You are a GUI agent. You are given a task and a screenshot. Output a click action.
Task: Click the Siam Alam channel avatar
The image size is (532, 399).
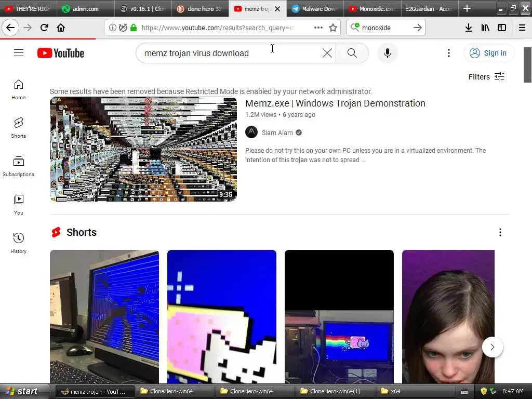click(251, 132)
